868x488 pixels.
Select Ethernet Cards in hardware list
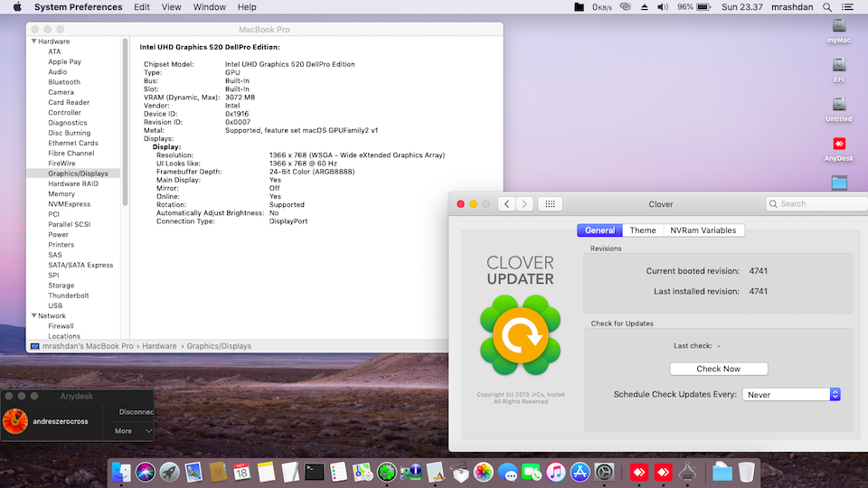click(73, 143)
